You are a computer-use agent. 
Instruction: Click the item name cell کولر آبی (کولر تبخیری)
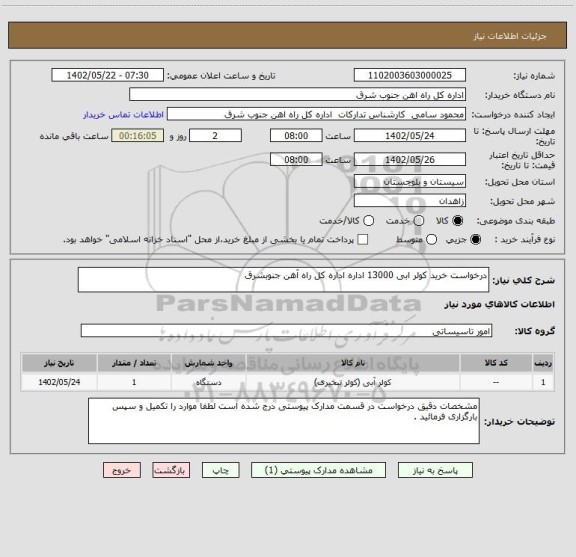353,382
